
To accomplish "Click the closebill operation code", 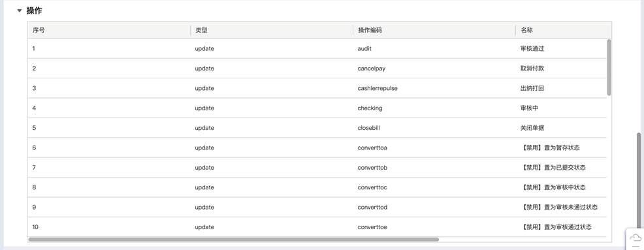I will (x=368, y=128).
